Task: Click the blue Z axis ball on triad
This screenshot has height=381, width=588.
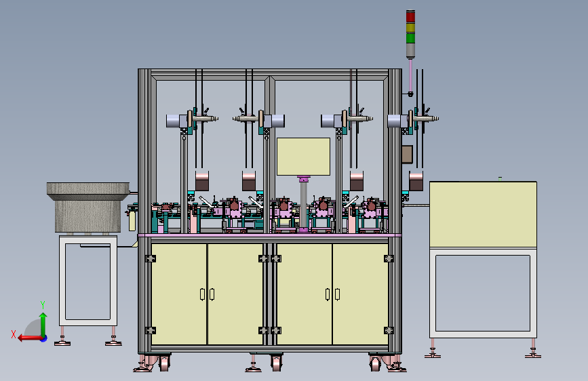Action: (x=44, y=338)
